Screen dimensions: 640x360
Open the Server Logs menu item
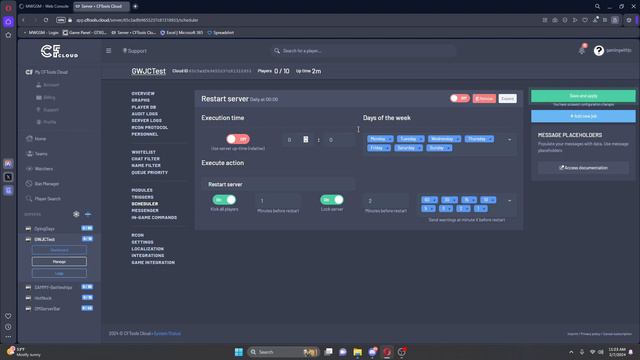click(147, 120)
